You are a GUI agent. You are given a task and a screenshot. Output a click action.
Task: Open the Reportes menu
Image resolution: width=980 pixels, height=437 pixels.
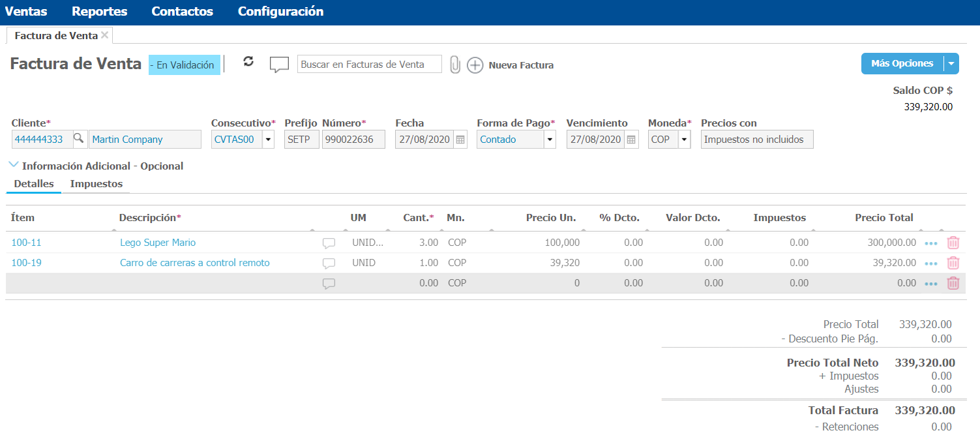click(100, 12)
